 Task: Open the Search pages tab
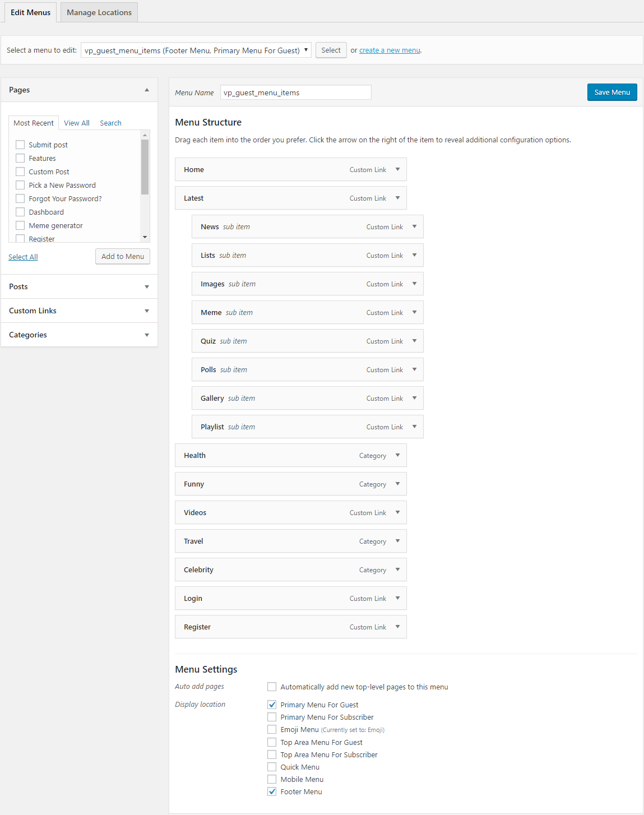pos(110,123)
